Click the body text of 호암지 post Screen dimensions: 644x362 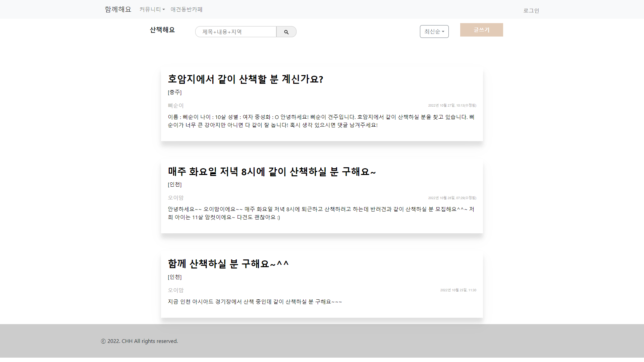click(x=321, y=121)
